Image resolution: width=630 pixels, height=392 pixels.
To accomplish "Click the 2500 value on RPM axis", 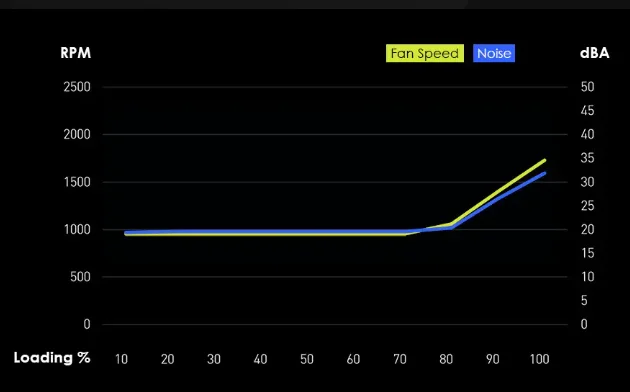I will [x=77, y=87].
